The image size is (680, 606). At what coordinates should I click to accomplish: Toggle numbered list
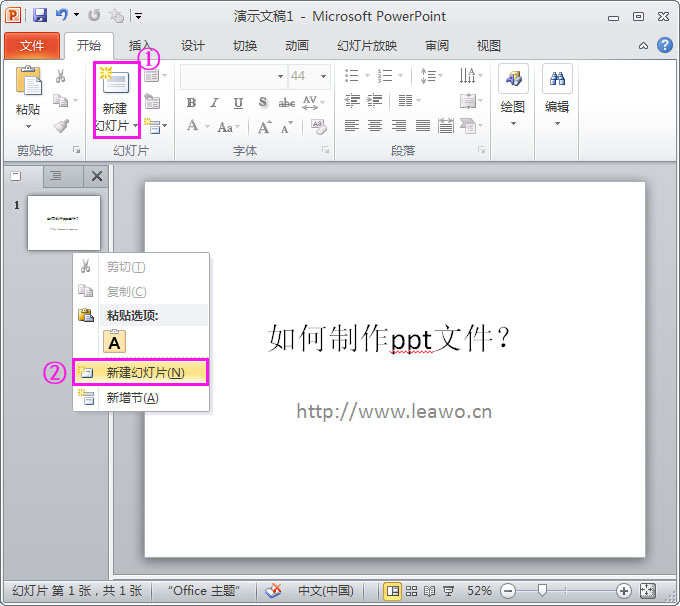tap(385, 76)
